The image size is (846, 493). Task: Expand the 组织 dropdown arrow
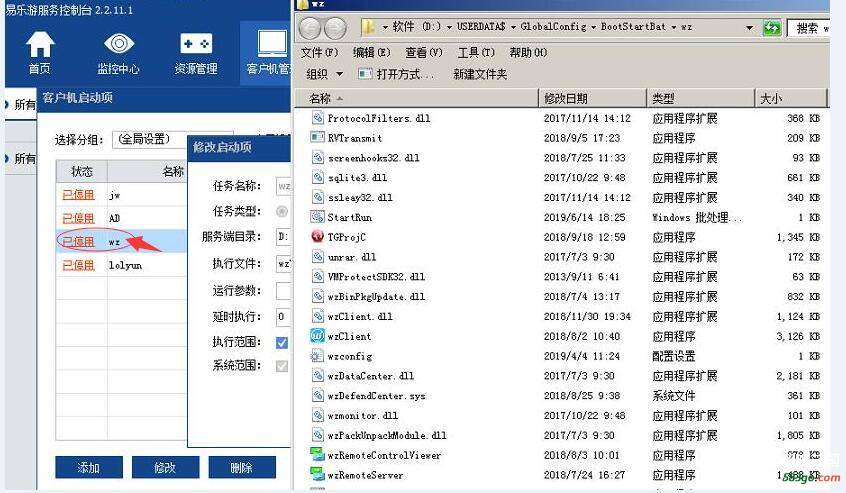(339, 74)
